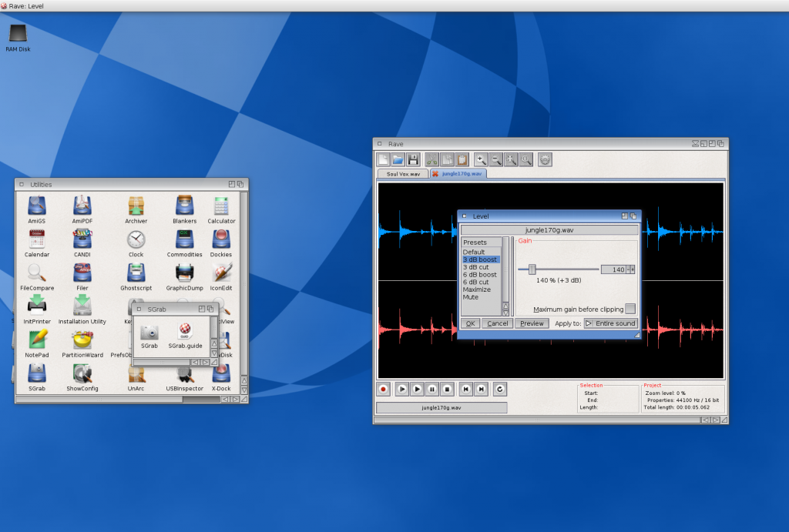Click the Cancel button in Level dialog

pyautogui.click(x=497, y=323)
